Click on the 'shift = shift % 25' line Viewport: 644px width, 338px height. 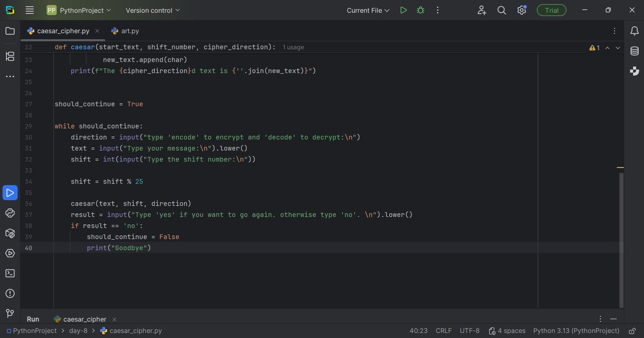(x=107, y=181)
